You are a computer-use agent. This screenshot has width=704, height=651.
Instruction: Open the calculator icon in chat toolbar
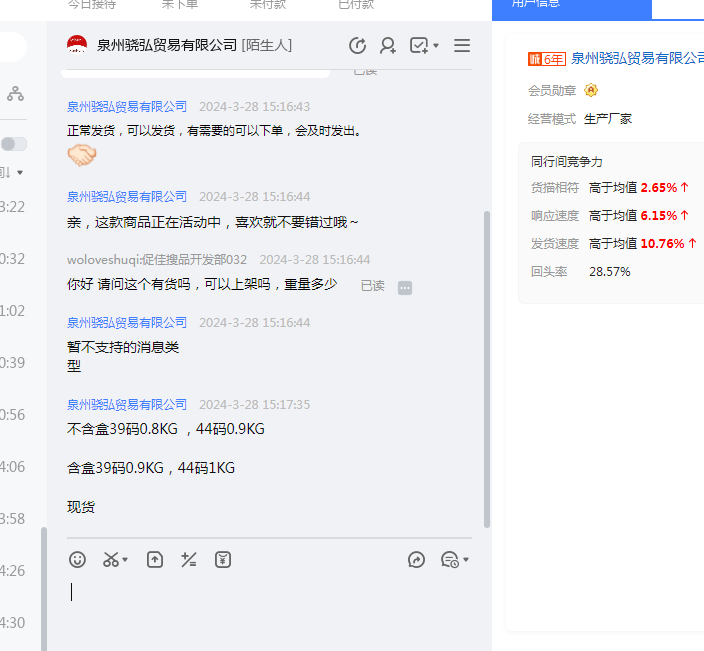188,560
